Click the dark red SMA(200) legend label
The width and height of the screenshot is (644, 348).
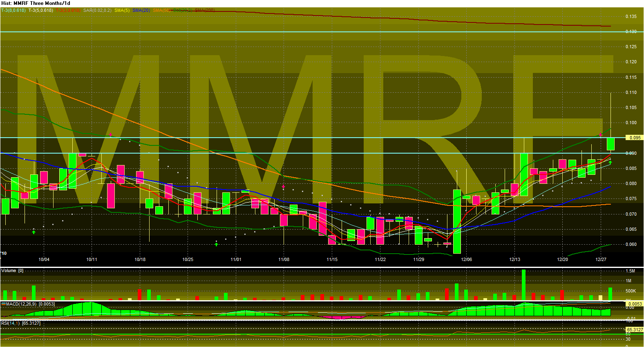[205, 10]
